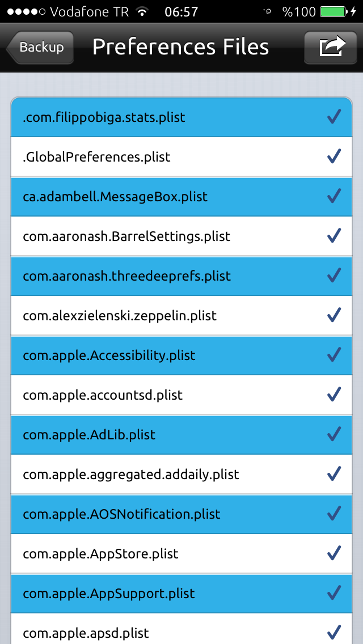The width and height of the screenshot is (363, 644).
Task: Uncheck .com.filippobiga.stats.plist checkmark
Action: tap(334, 117)
